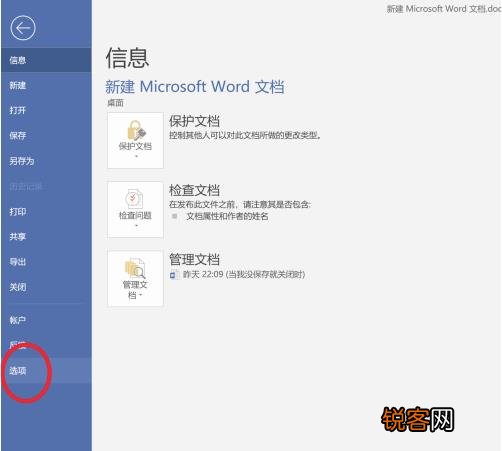Click the document title 新建 Microsoft Word 文档
Screen dimensions: 502x451
tap(195, 87)
